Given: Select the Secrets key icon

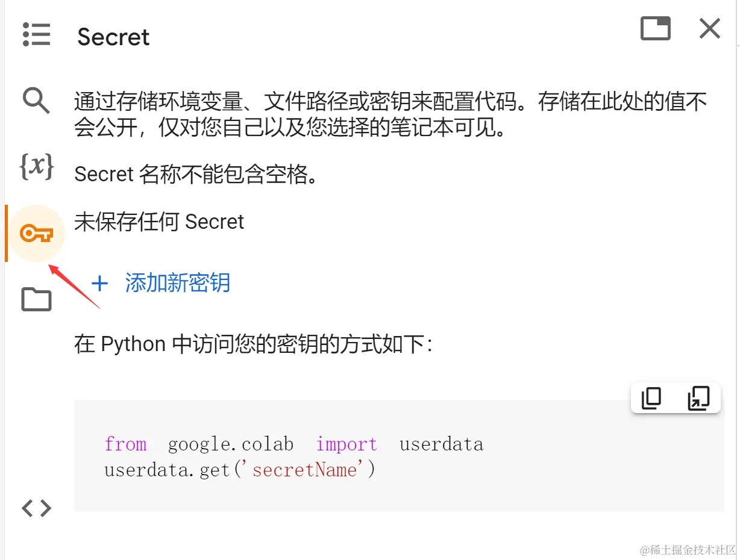Looking at the screenshot, I should pyautogui.click(x=36, y=233).
